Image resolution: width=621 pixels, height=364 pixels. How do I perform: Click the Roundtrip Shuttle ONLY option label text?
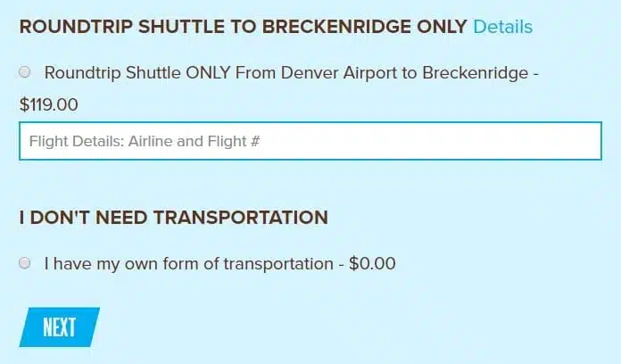291,73
